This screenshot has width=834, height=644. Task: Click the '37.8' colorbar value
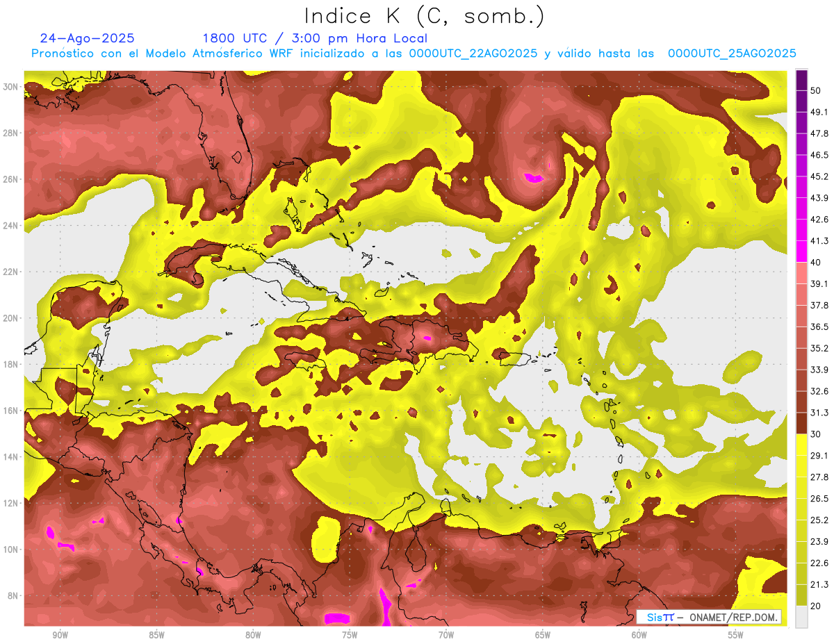coord(819,305)
